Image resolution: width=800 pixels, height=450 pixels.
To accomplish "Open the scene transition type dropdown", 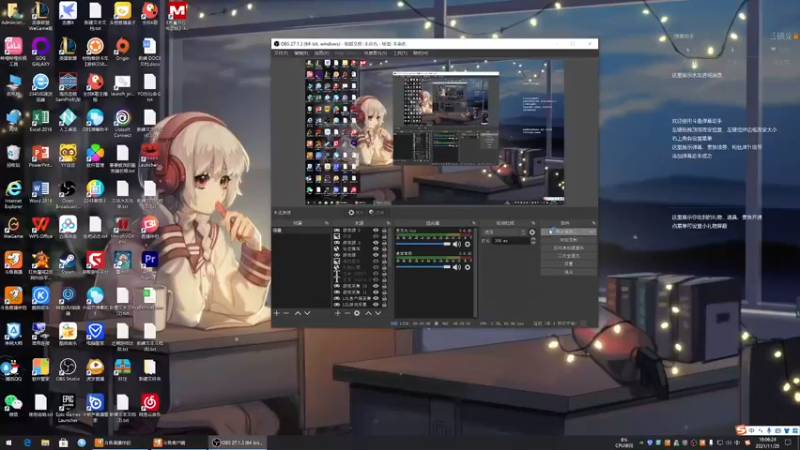I will (x=504, y=232).
